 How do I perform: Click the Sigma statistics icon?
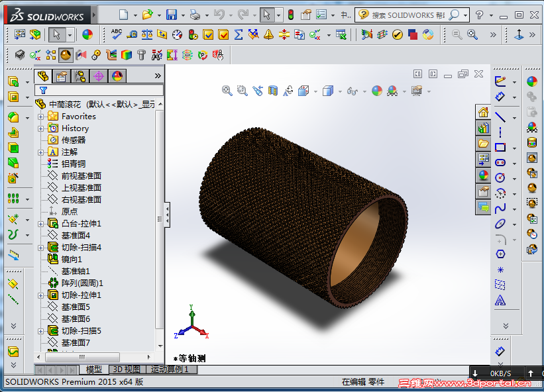point(238,34)
